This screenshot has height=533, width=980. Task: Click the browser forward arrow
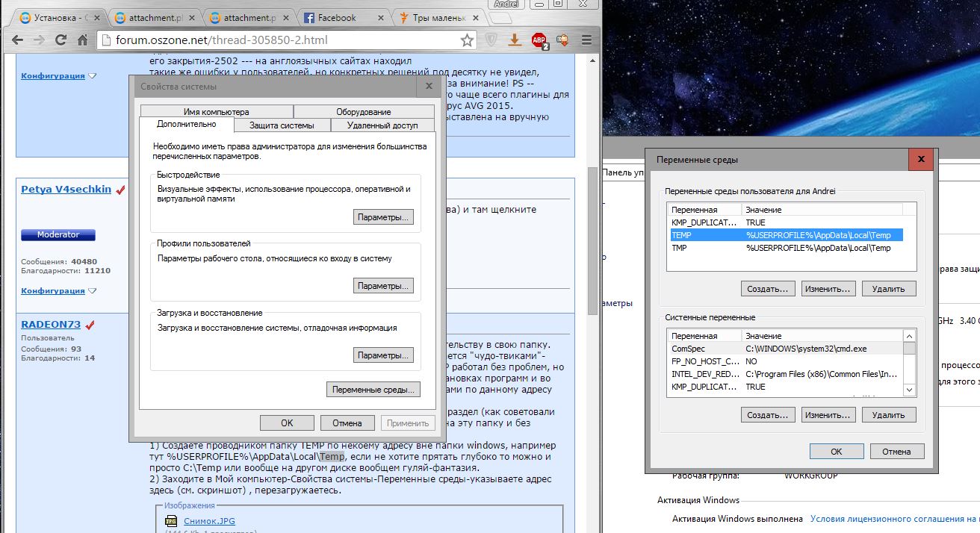pyautogui.click(x=39, y=40)
